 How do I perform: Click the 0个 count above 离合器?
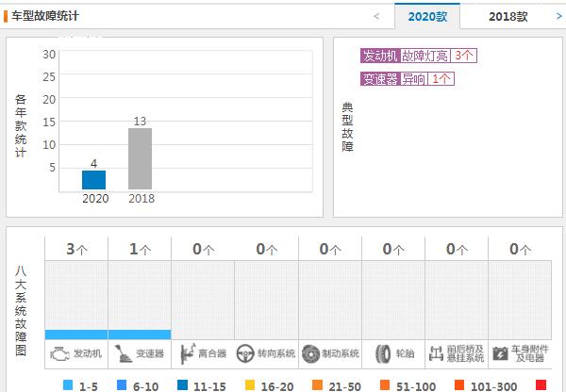(x=203, y=249)
